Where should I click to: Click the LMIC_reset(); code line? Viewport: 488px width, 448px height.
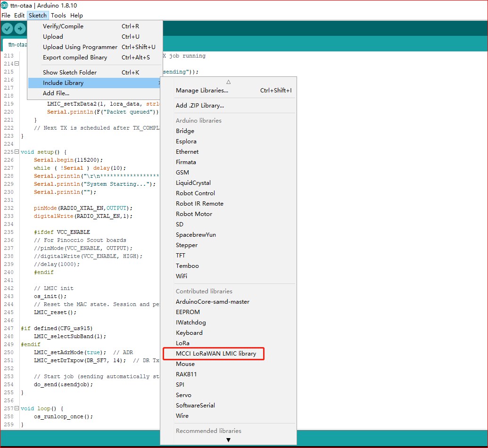[55, 312]
